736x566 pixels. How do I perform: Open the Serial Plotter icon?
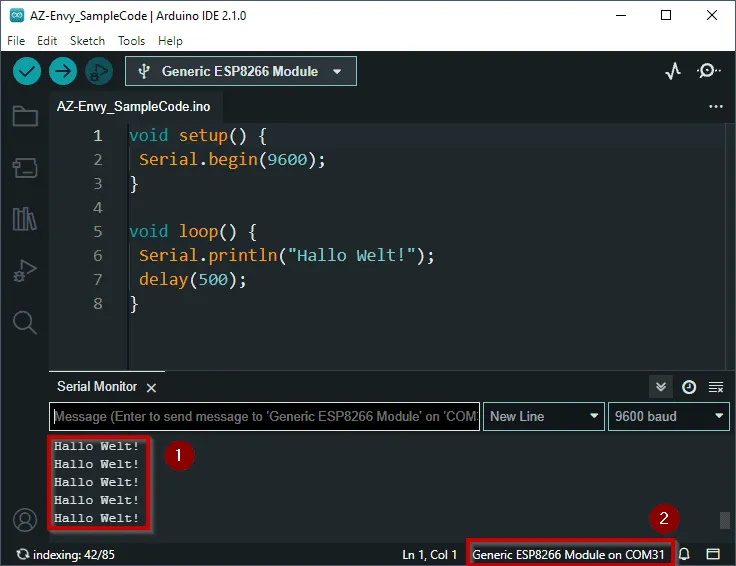[x=674, y=72]
